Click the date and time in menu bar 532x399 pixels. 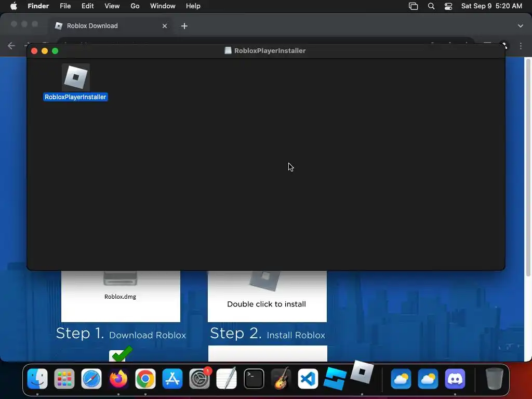[x=491, y=6]
